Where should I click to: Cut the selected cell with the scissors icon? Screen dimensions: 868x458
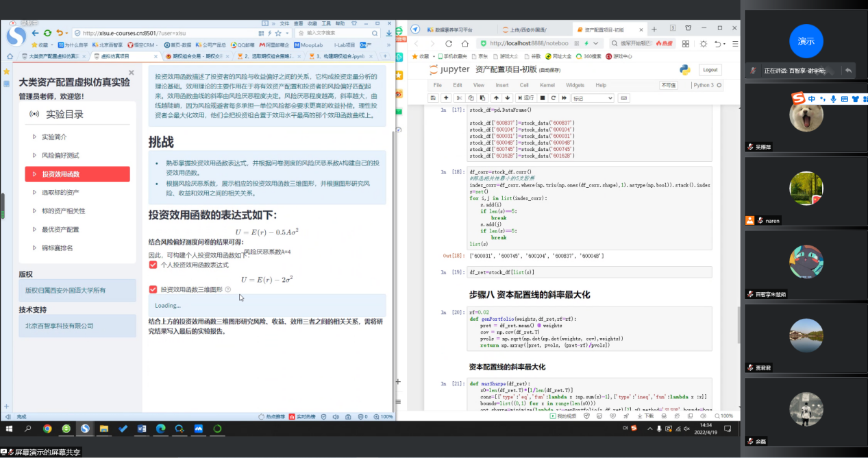pyautogui.click(x=459, y=98)
